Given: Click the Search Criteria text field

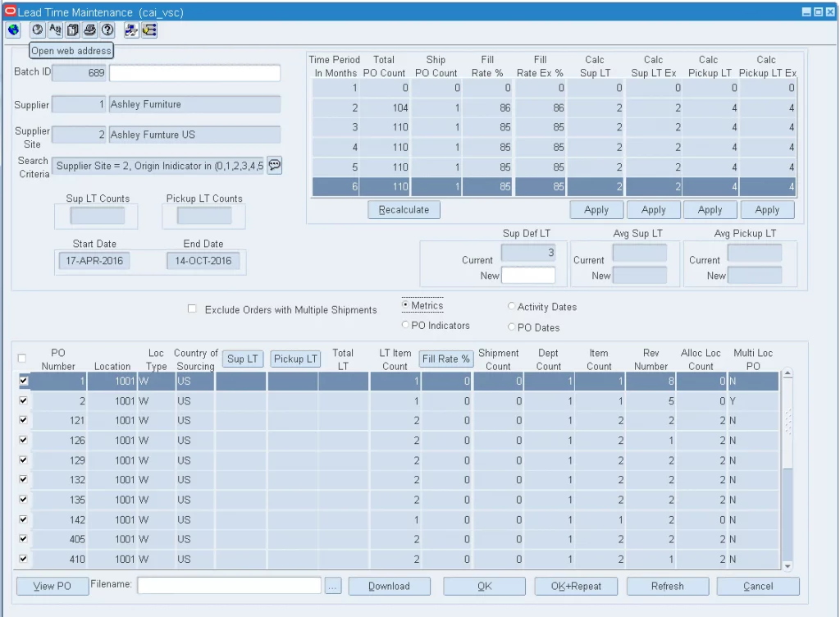Looking at the screenshot, I should pos(158,166).
